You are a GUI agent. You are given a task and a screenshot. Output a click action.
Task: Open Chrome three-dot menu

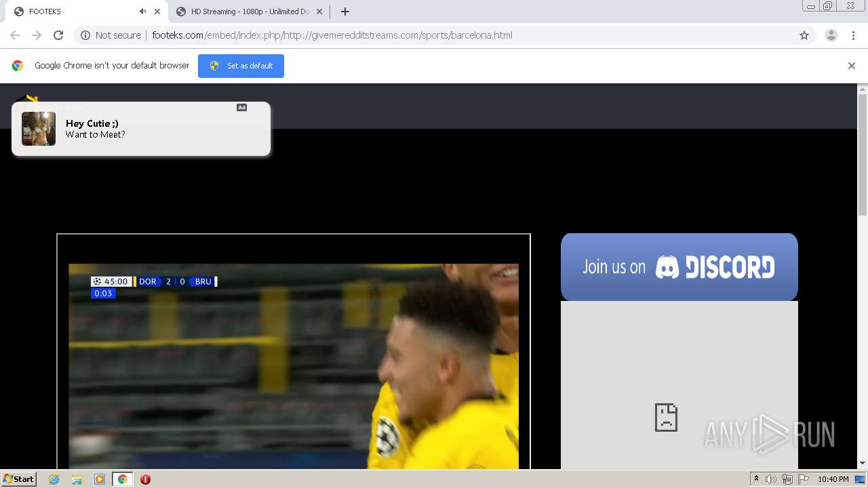click(854, 35)
